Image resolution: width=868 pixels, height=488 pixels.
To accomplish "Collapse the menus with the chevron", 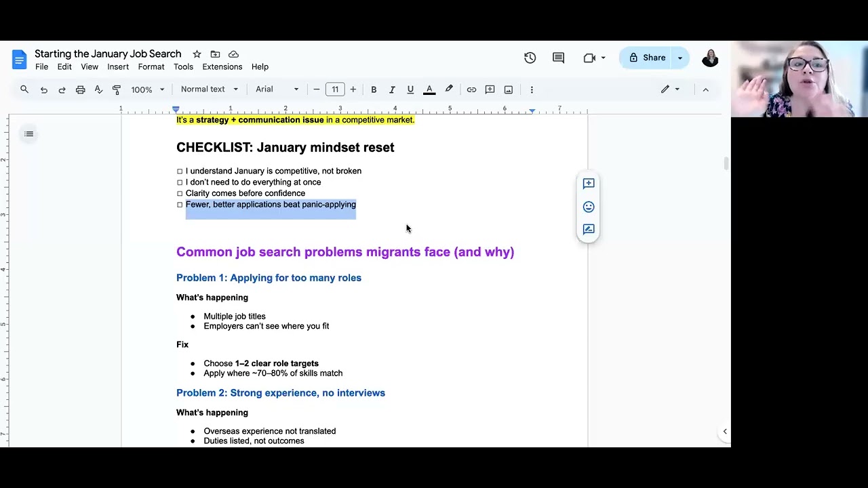I will pos(705,89).
